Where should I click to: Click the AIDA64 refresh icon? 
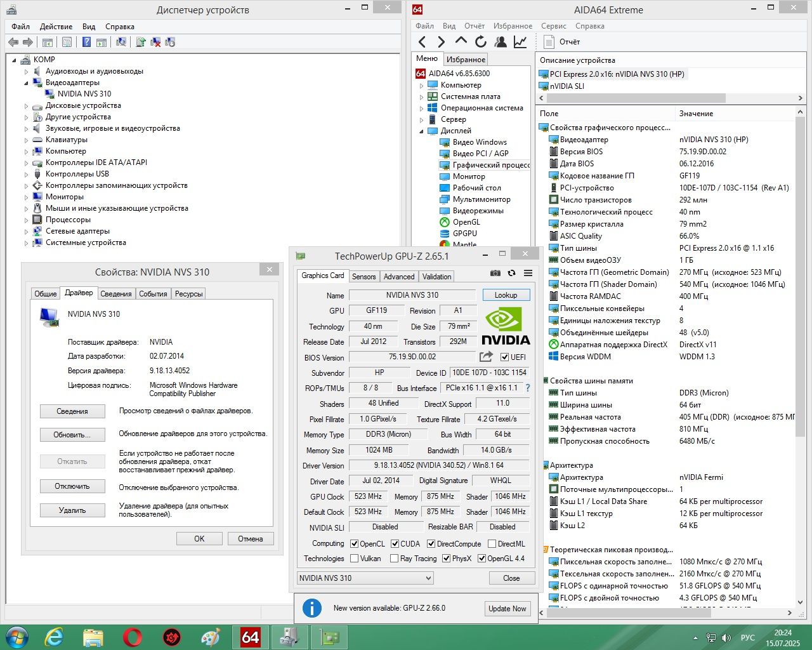pos(481,42)
